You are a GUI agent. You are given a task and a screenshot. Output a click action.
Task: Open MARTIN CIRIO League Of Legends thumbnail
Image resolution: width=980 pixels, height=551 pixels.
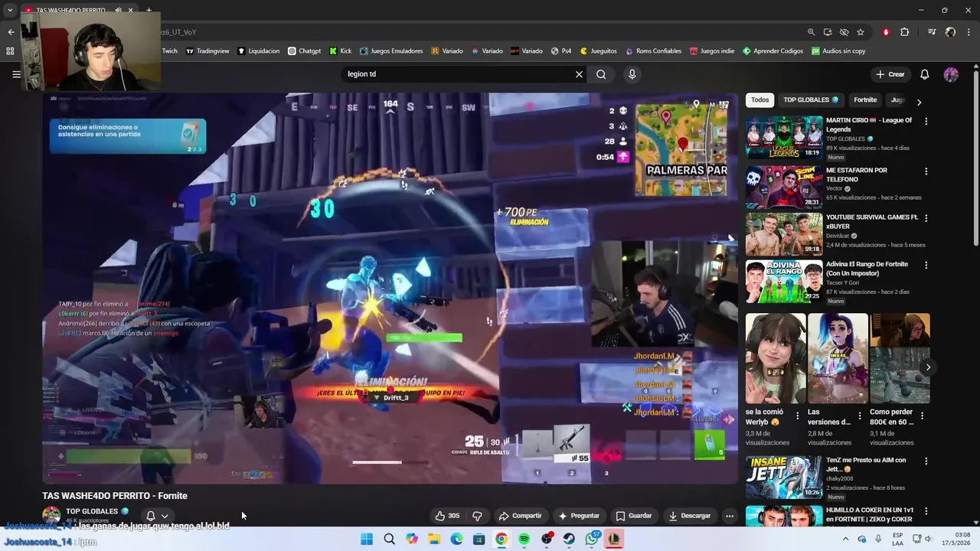(784, 137)
